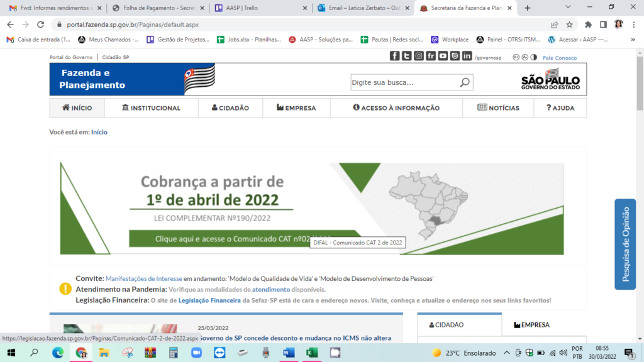Open ACESSO À INFORMAÇÃO menu

click(396, 108)
